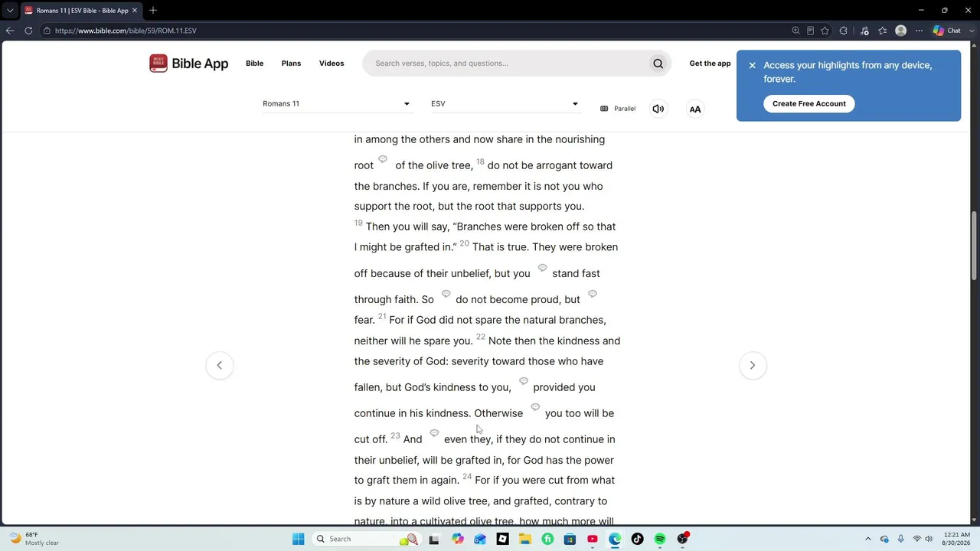Open footnote bubble after 'nourishing root'
Viewport: 980px width, 551px height.
383,159
